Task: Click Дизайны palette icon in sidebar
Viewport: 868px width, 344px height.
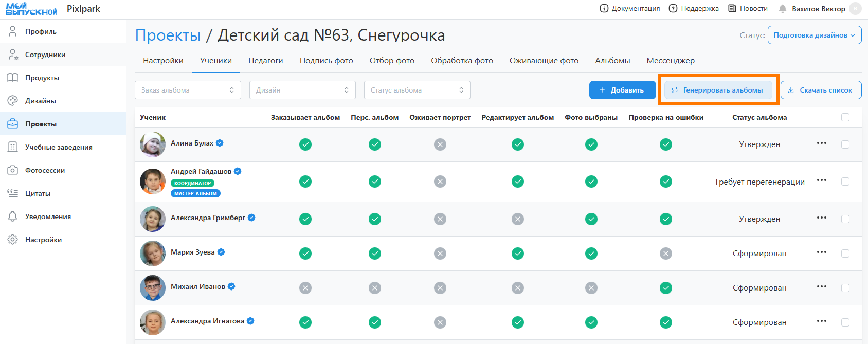Action: point(13,101)
